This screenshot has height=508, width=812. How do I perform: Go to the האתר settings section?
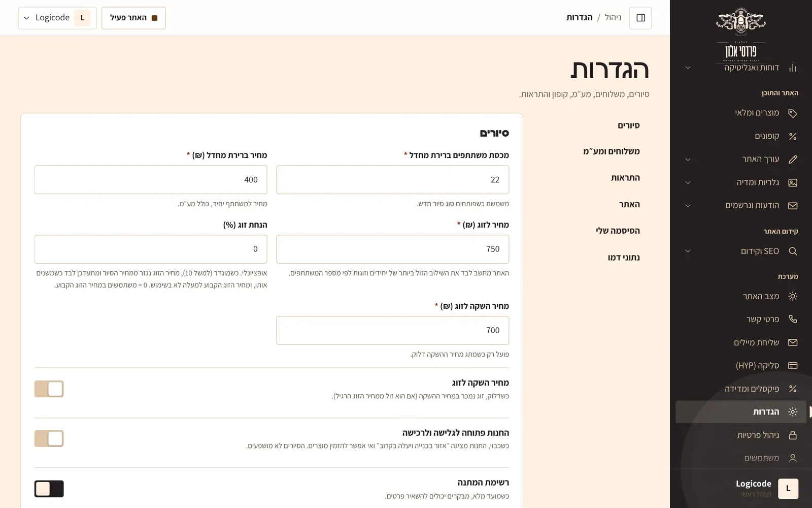tap(629, 204)
